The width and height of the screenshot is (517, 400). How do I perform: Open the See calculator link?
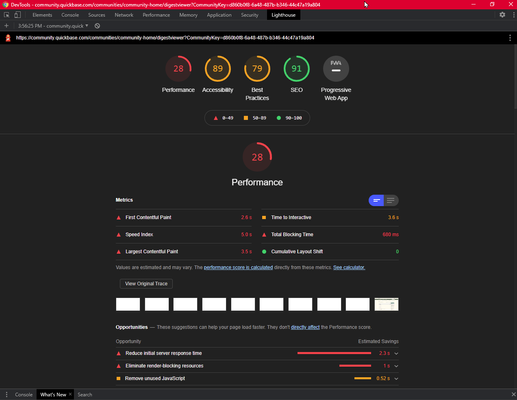tap(349, 267)
